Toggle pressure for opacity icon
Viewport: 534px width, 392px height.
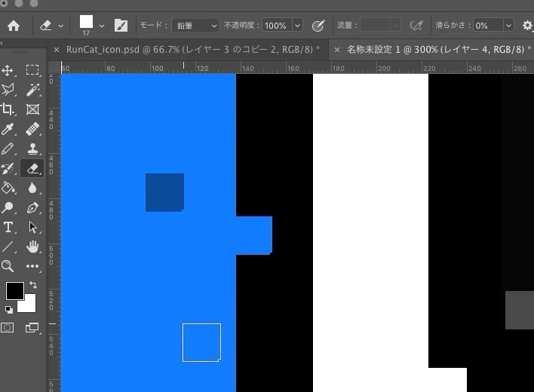(x=318, y=26)
